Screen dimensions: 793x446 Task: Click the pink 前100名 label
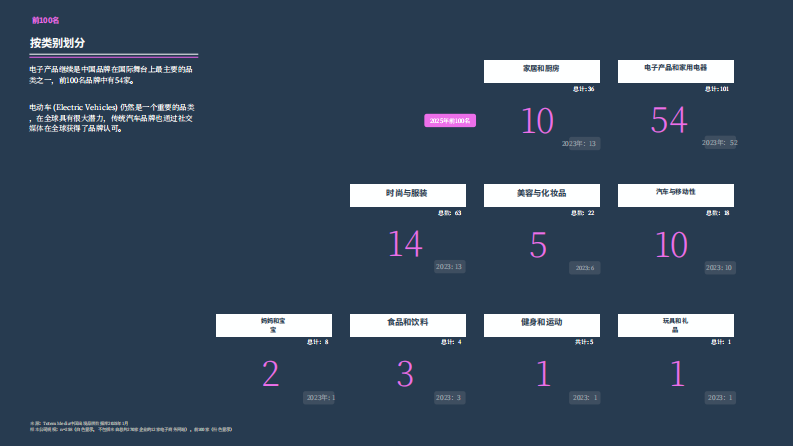pyautogui.click(x=46, y=20)
